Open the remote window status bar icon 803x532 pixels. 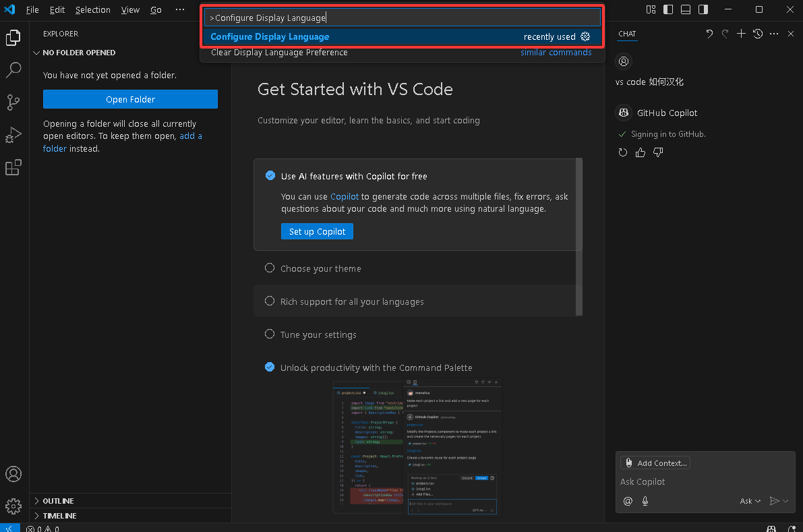[x=9, y=528]
